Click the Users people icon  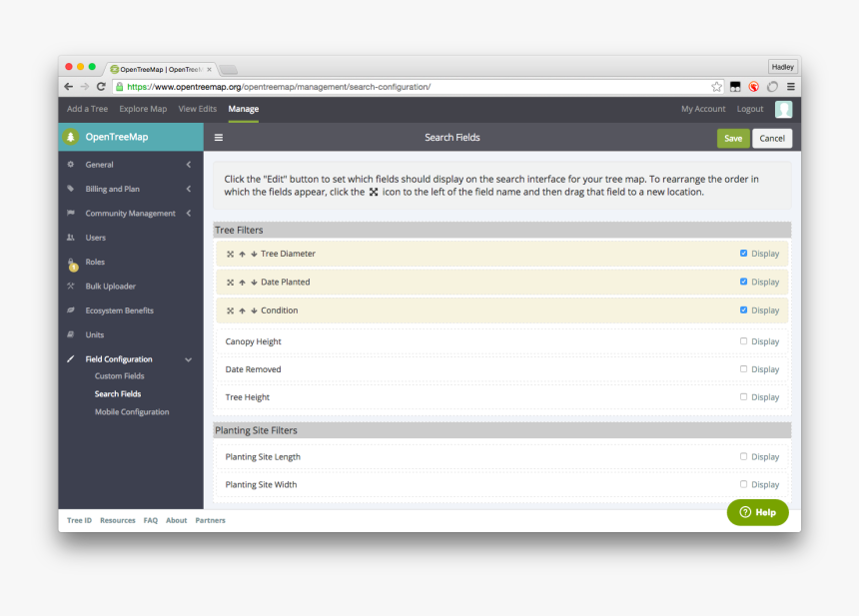pyautogui.click(x=71, y=238)
